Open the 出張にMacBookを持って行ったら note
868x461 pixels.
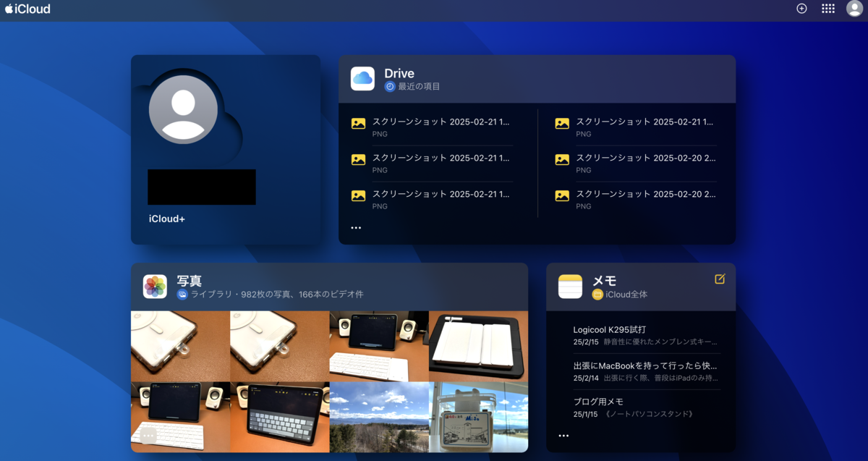tap(647, 371)
